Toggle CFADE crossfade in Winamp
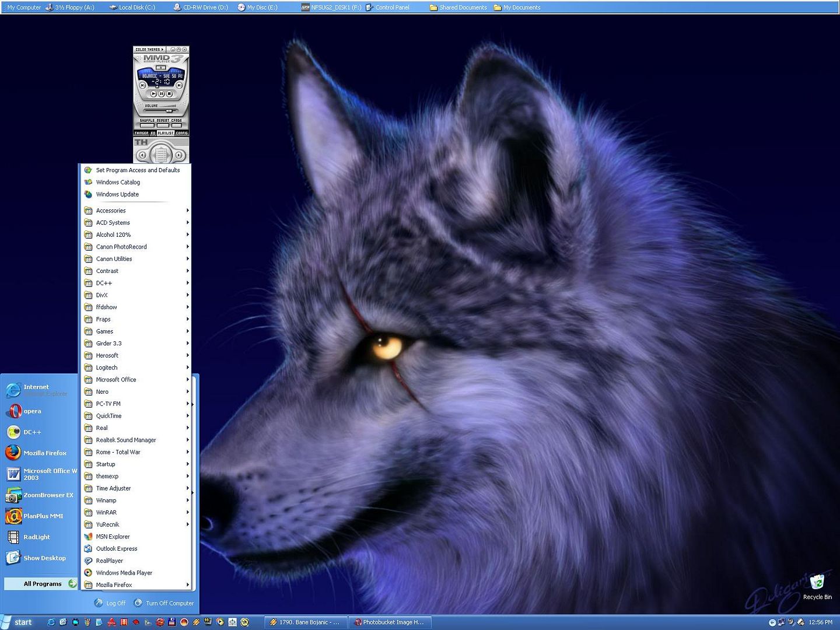840x630 pixels. point(177,124)
